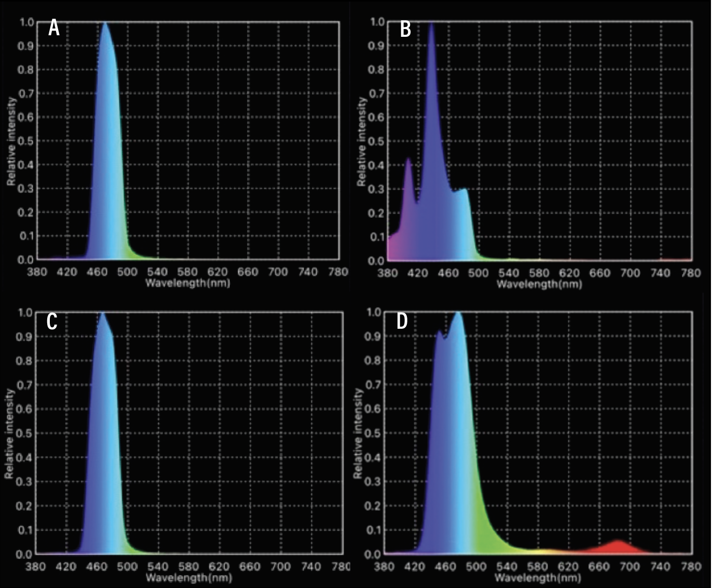Click the 1.0 y-axis tick label in chart C
The image size is (712, 588).
click(25, 313)
